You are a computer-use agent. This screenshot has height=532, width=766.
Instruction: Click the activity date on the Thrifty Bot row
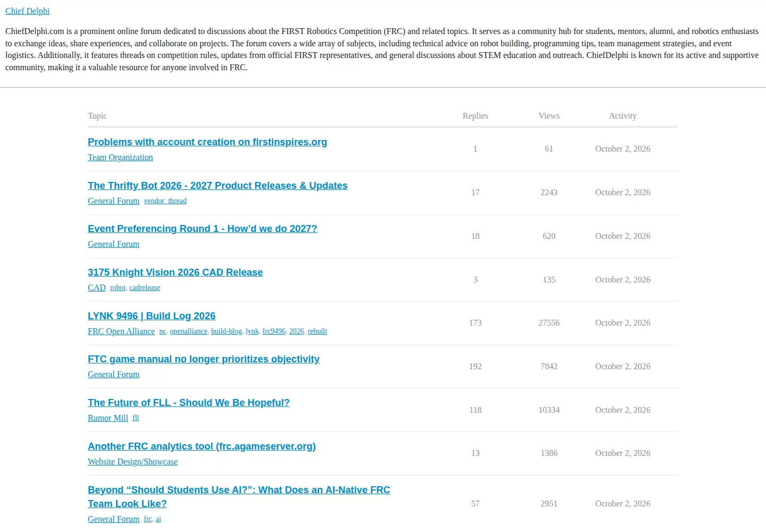[623, 193]
